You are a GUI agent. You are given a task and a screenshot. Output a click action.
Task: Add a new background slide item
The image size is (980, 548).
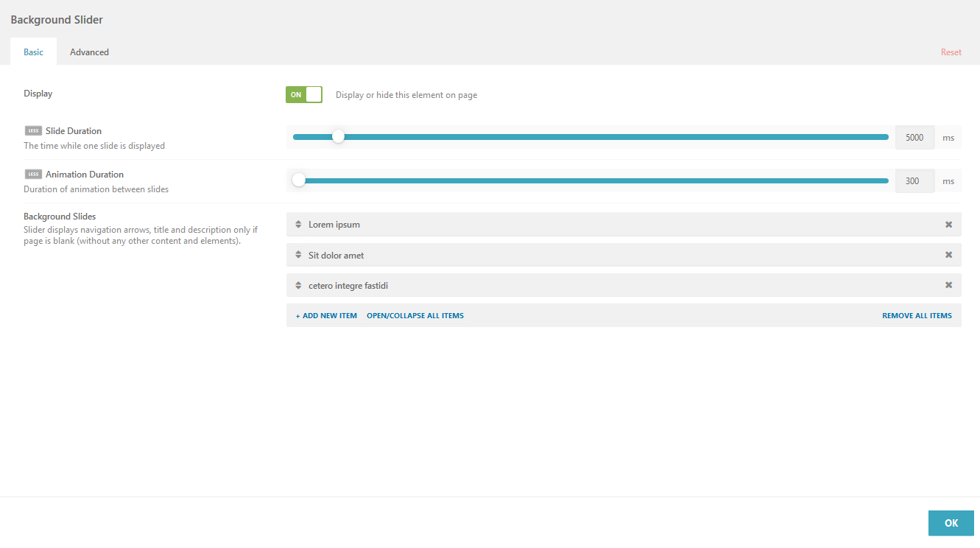pyautogui.click(x=326, y=315)
